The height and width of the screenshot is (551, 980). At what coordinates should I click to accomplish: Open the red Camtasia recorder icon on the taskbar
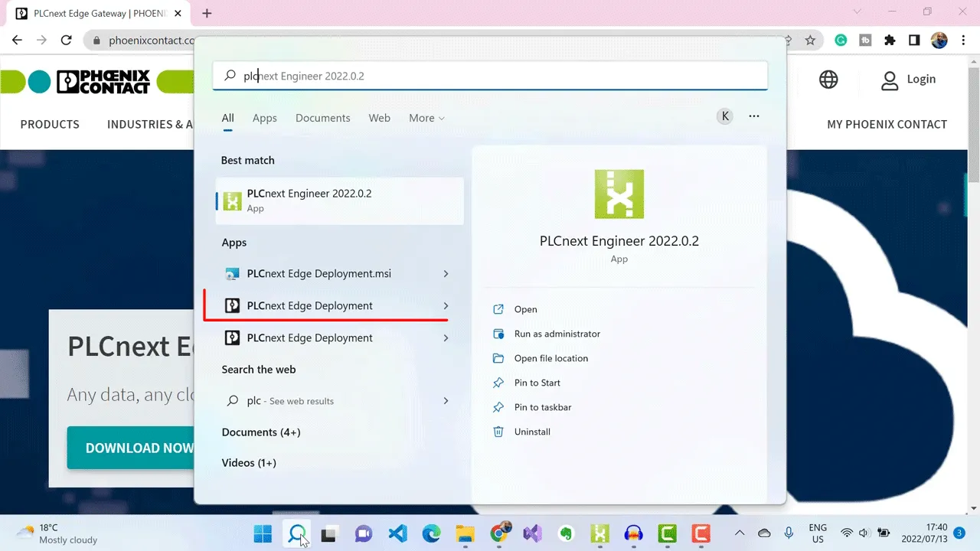click(x=701, y=533)
